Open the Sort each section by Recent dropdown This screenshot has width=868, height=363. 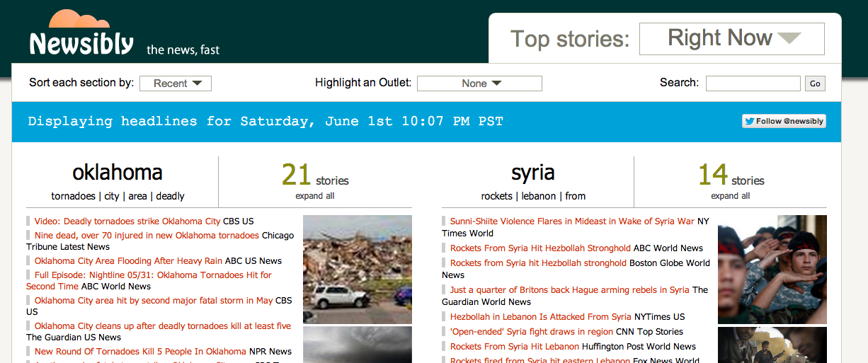pos(176,83)
